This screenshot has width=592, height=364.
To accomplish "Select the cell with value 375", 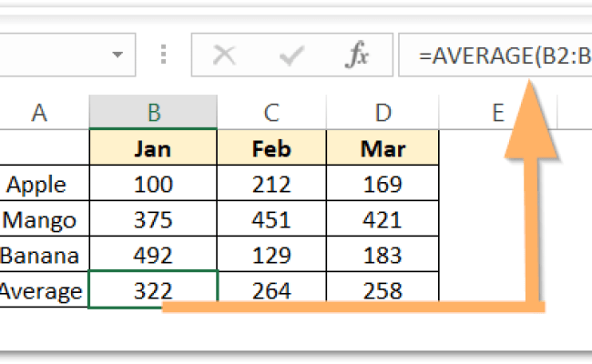I will pyautogui.click(x=153, y=218).
